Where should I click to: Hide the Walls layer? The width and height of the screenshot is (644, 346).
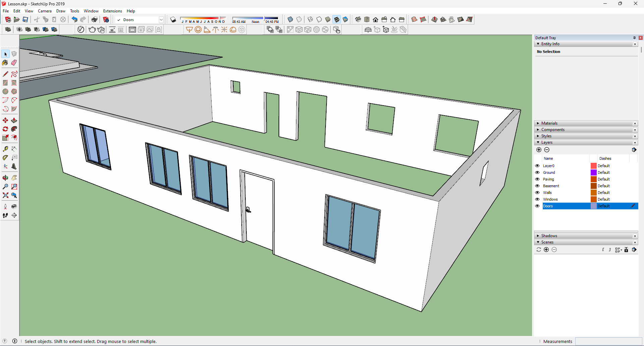tap(537, 193)
